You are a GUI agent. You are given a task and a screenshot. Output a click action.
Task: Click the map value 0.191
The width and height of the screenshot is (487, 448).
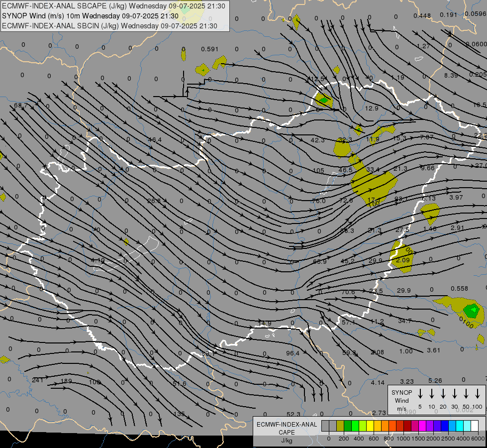(449, 14)
